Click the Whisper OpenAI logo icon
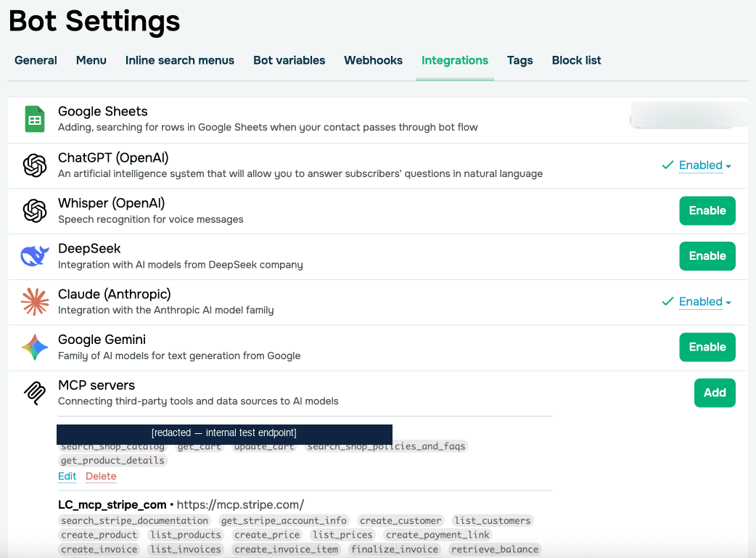Image resolution: width=756 pixels, height=558 pixels. click(x=35, y=210)
